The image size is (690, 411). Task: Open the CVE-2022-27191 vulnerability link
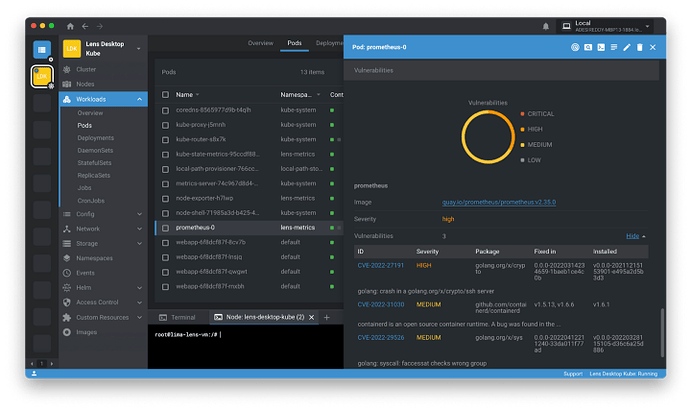click(x=380, y=265)
